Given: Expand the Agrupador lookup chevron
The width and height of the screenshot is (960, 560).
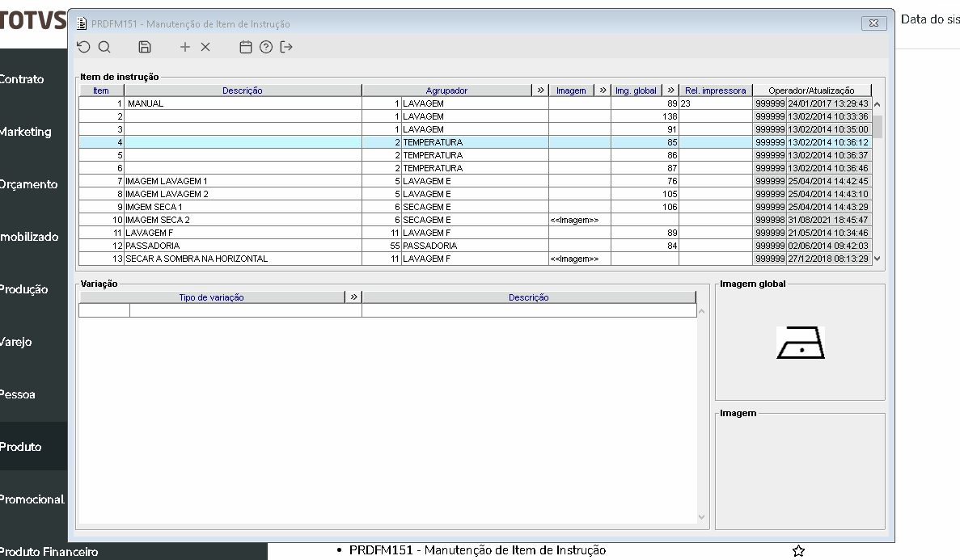Looking at the screenshot, I should point(540,90).
